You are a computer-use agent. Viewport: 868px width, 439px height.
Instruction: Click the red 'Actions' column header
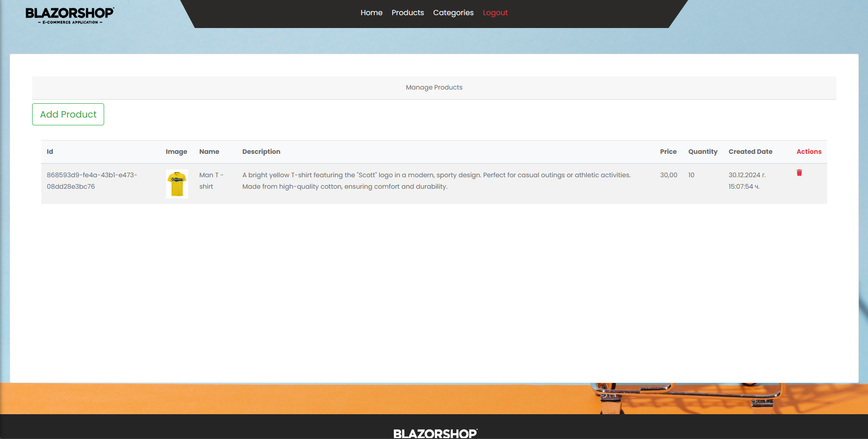[809, 152]
